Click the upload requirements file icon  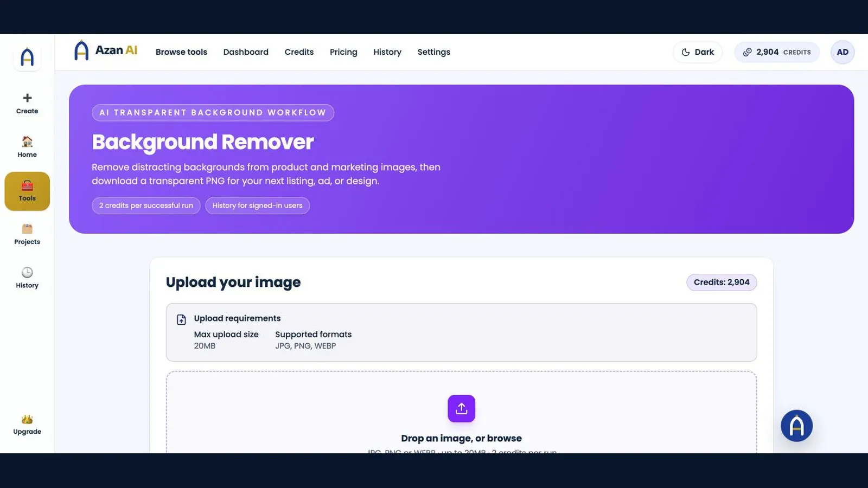coord(182,319)
